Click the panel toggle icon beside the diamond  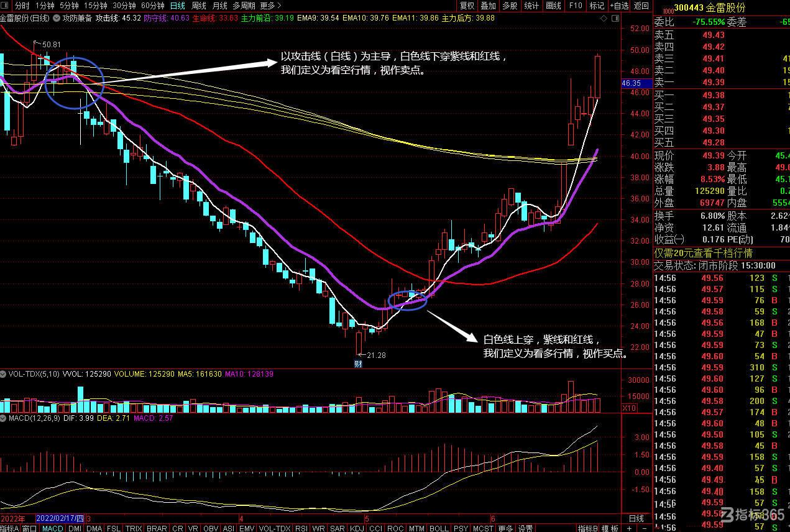[614, 19]
